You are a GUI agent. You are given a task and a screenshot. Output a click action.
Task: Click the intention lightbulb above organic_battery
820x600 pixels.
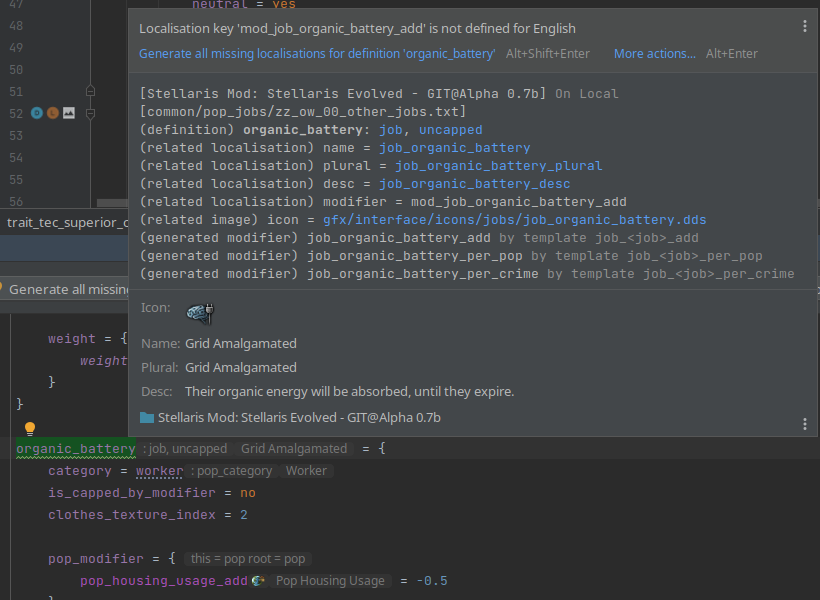[x=29, y=427]
